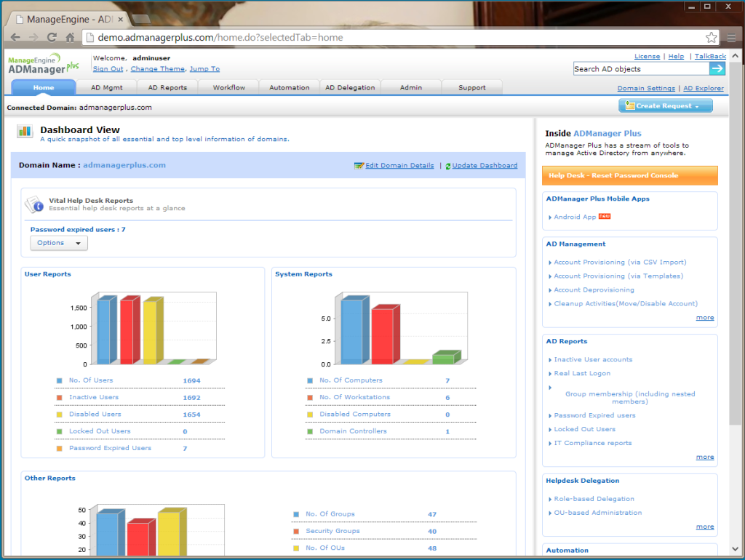Screen dimensions: 745x560
Task: Click the Jump To link
Action: (x=204, y=69)
